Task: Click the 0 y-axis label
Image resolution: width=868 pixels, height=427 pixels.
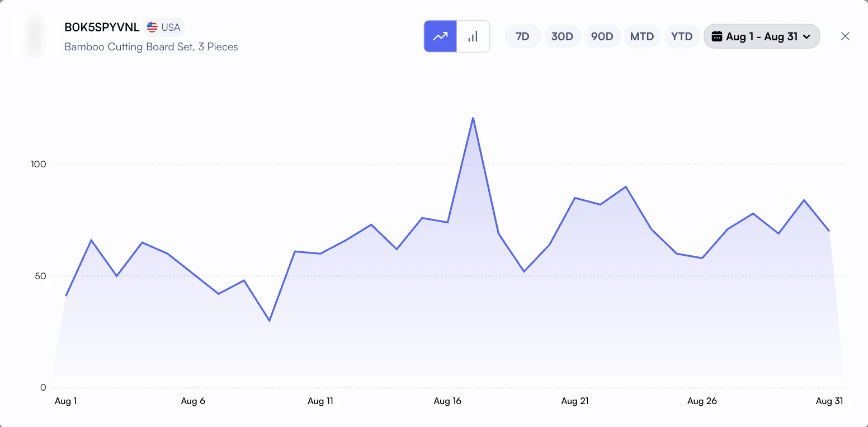Action: [x=43, y=387]
